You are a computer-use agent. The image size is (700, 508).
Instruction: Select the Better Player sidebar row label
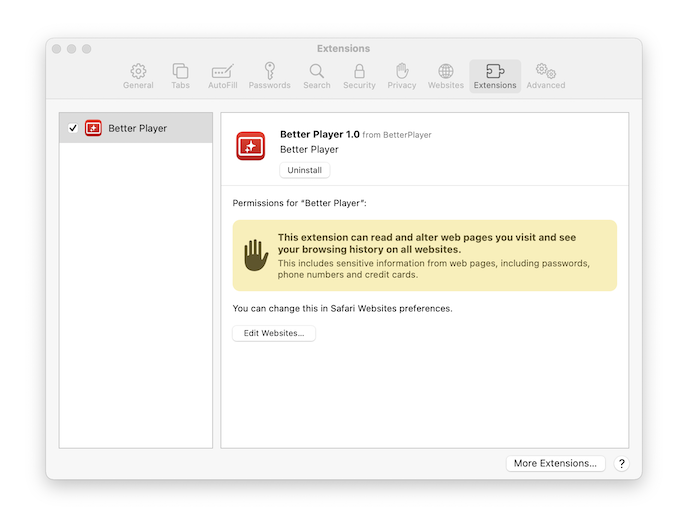pos(138,128)
